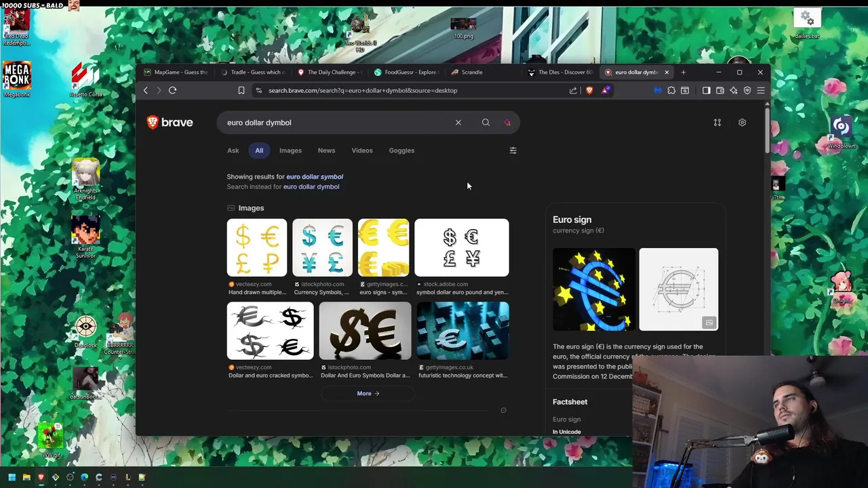The image size is (868, 488).
Task: Switch to The Daily Challenge browser tab
Action: (x=329, y=72)
